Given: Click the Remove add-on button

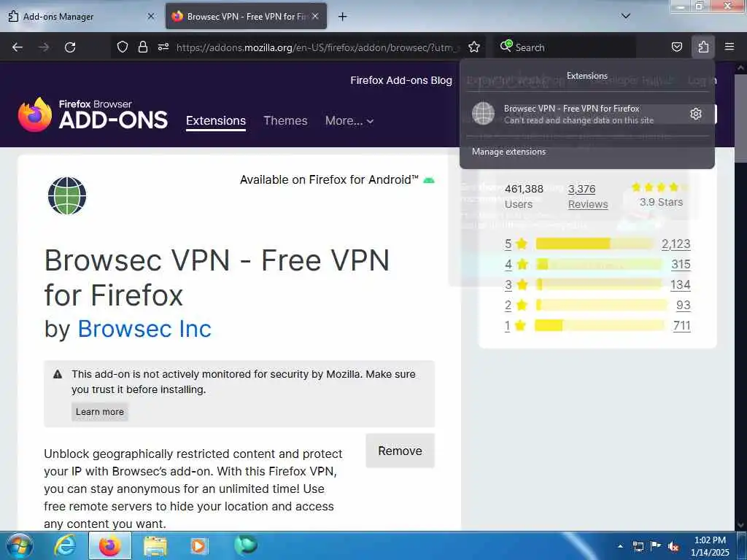Looking at the screenshot, I should (x=400, y=451).
